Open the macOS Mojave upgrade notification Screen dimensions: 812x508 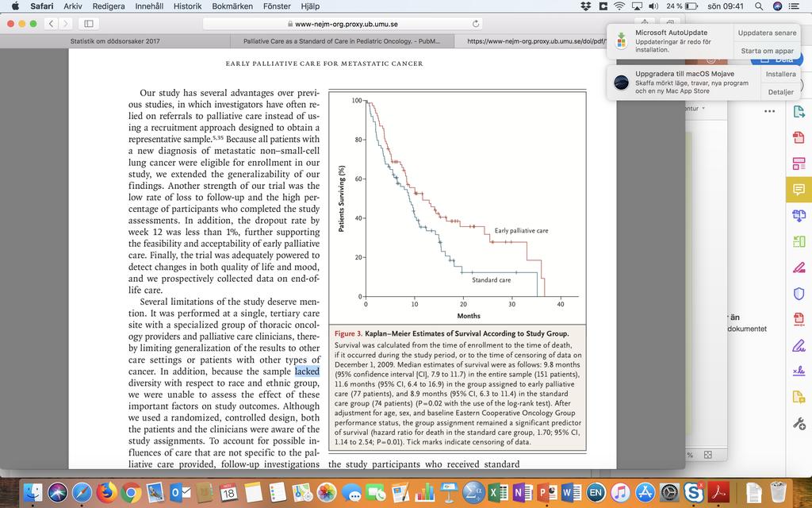[x=684, y=83]
